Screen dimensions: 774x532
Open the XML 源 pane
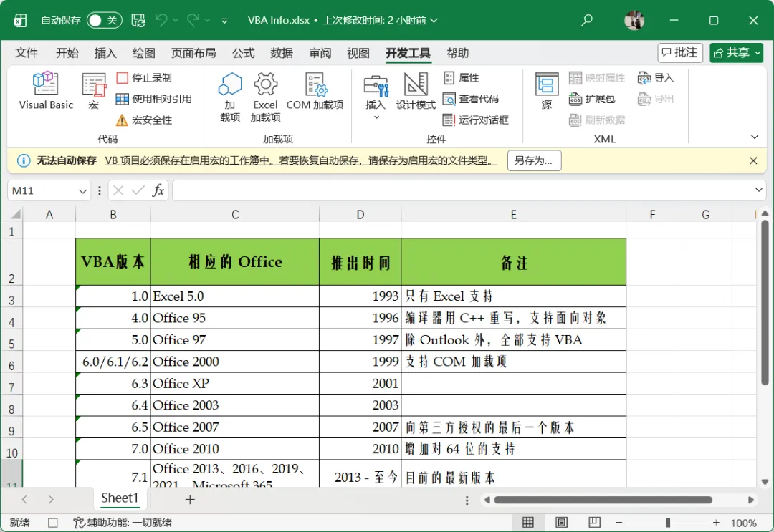[x=546, y=91]
